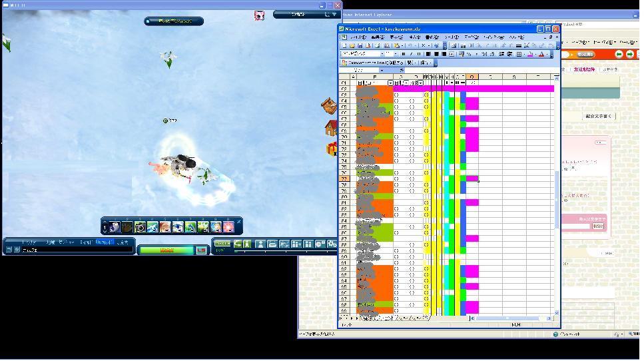
Task: Open the Data menu in Excel
Action: tap(471, 37)
